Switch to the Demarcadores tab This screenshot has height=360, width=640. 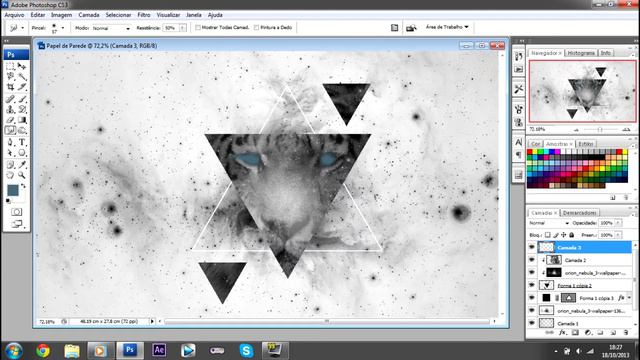pos(580,213)
